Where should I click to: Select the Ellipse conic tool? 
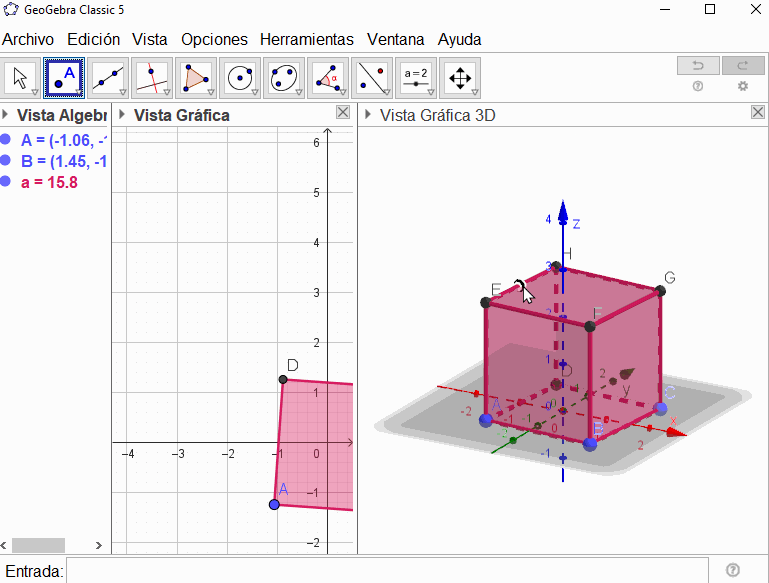[x=284, y=78]
